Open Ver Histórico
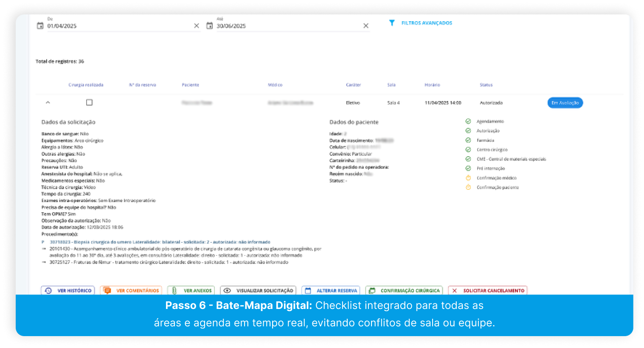The image size is (644, 348). [x=68, y=290]
